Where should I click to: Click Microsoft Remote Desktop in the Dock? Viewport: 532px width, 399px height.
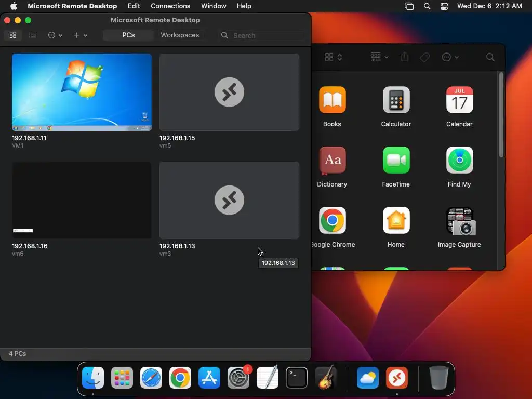397,378
